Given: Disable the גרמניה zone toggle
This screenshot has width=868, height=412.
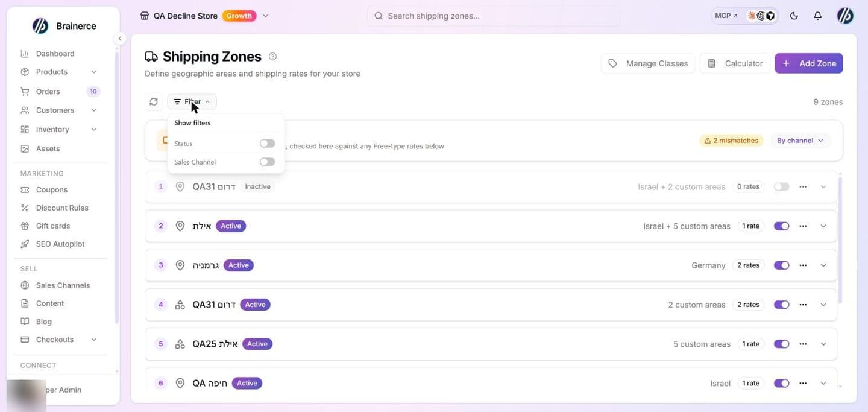Looking at the screenshot, I should click(782, 265).
